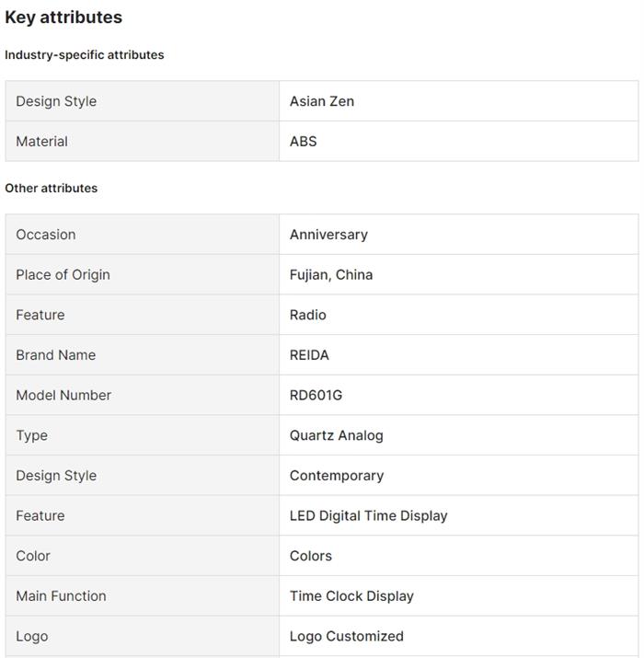Screen dimensions: 644x658
Task: Select the "Logo Customized" value
Action: (x=347, y=636)
